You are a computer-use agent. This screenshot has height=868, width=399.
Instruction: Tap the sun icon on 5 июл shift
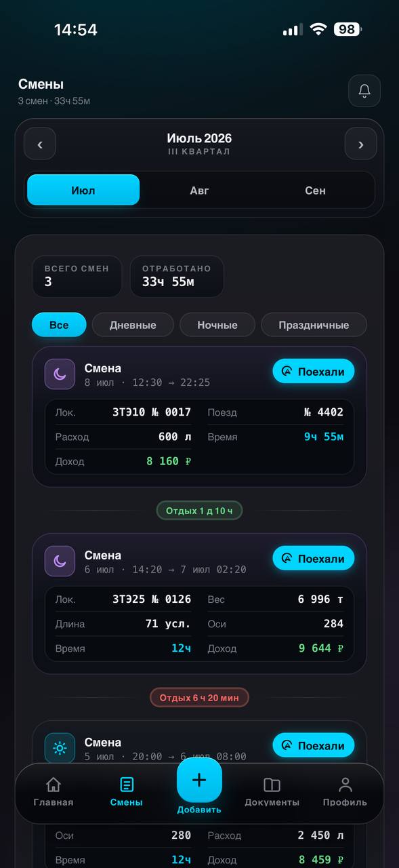point(60,748)
